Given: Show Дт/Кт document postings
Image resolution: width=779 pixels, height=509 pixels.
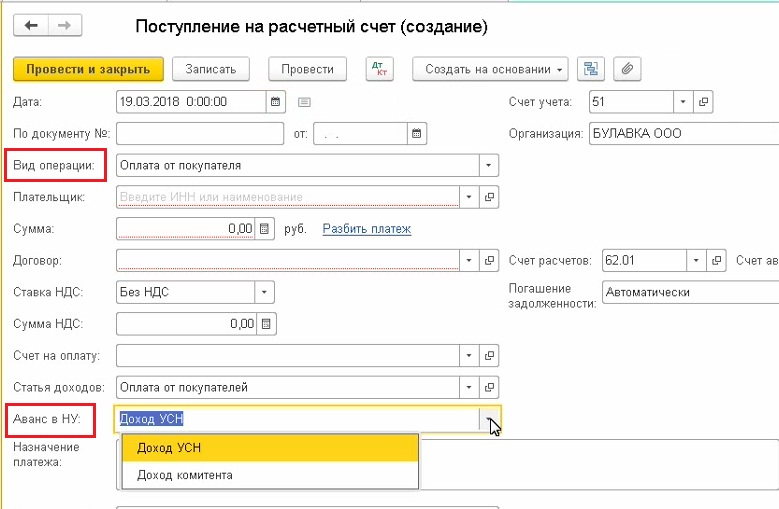Looking at the screenshot, I should 379,69.
